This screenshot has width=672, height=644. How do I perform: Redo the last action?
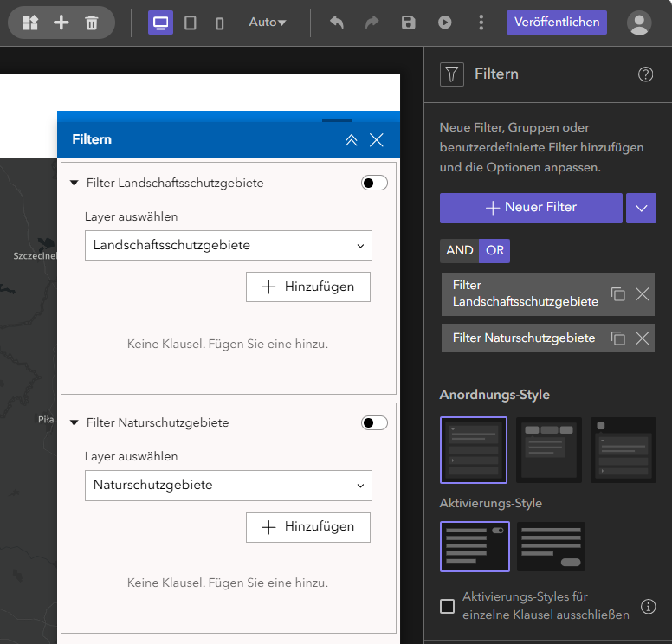(x=372, y=22)
